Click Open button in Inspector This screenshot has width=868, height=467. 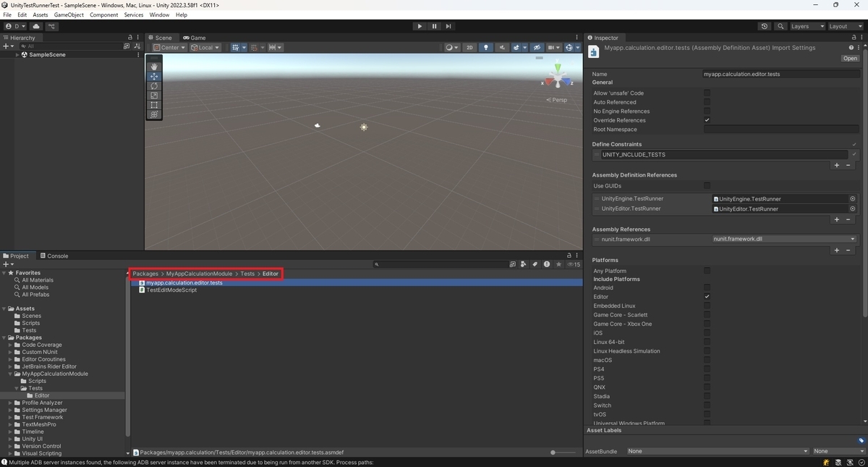850,59
